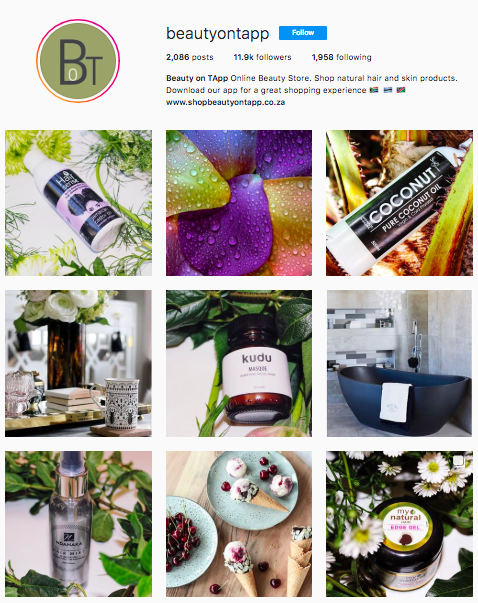Click the South African flag emoji in bio
478x603 pixels.
click(374, 90)
